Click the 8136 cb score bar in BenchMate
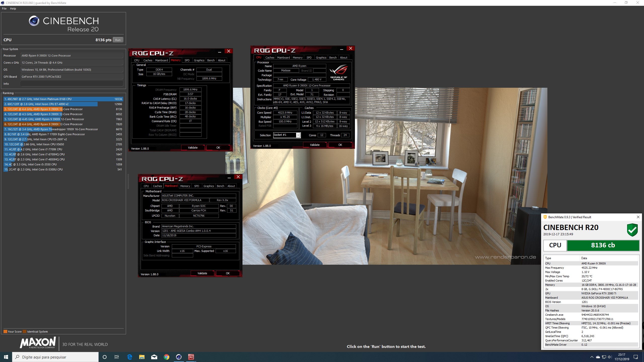 pyautogui.click(x=603, y=245)
